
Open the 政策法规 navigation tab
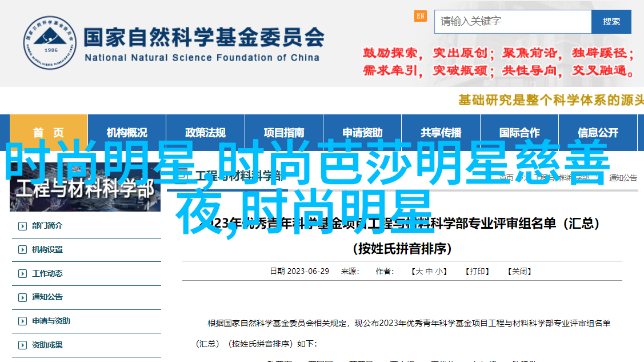point(205,132)
